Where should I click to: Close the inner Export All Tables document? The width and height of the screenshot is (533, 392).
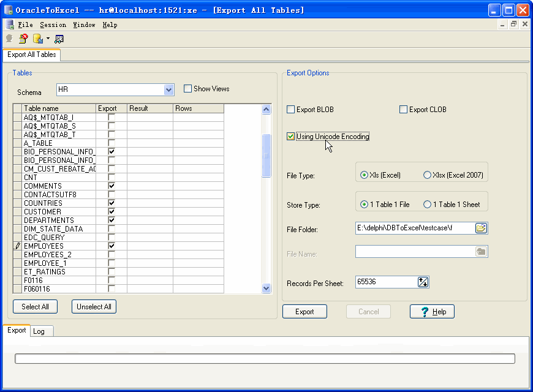point(524,24)
